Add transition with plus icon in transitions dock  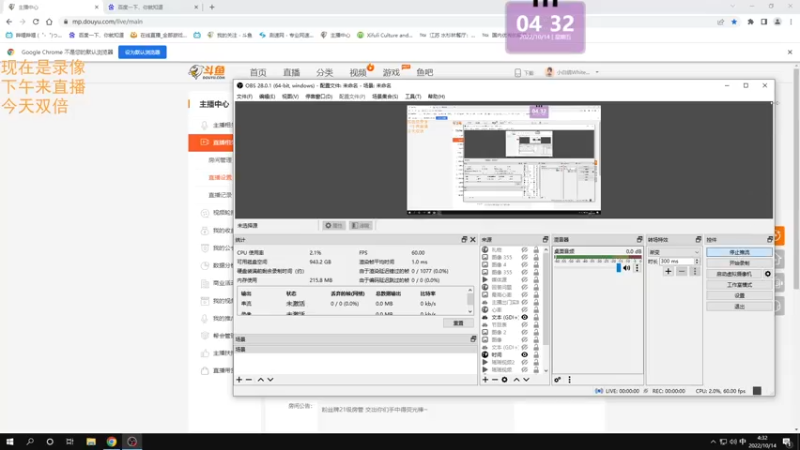[668, 271]
